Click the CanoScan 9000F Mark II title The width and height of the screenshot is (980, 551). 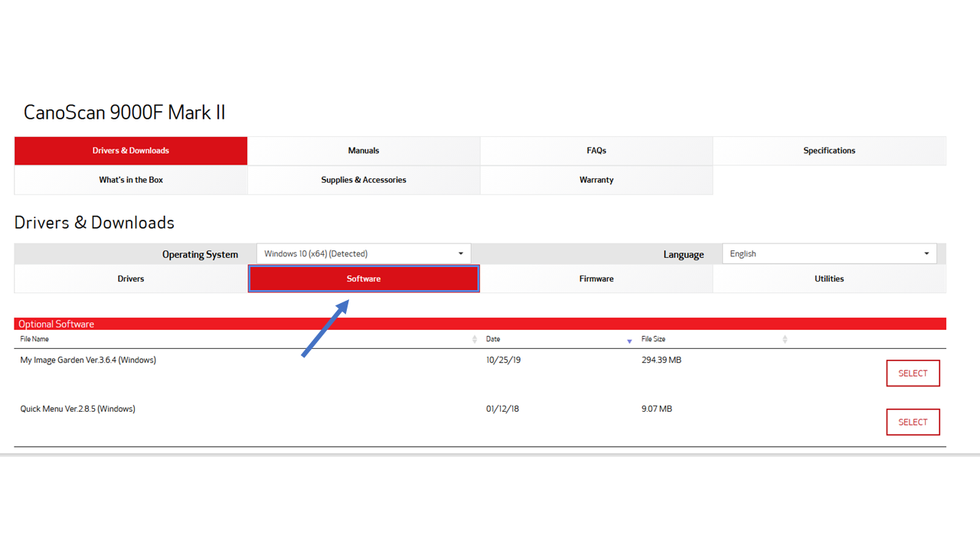tap(125, 112)
